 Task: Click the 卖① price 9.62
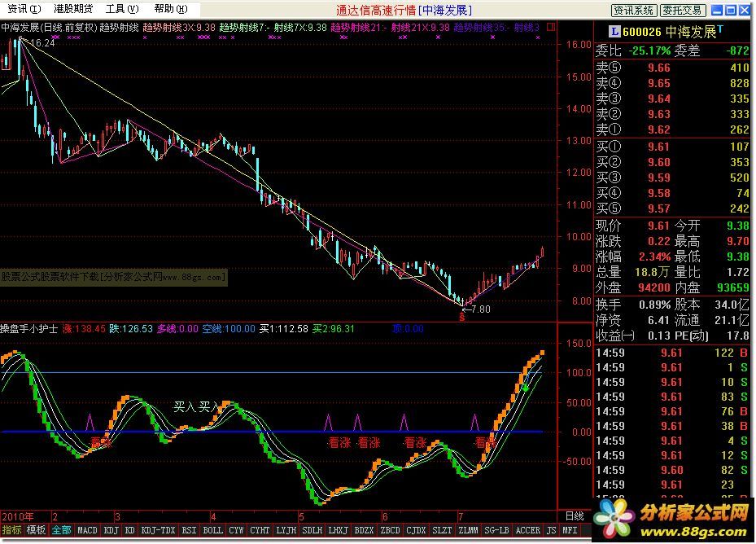[x=658, y=129]
